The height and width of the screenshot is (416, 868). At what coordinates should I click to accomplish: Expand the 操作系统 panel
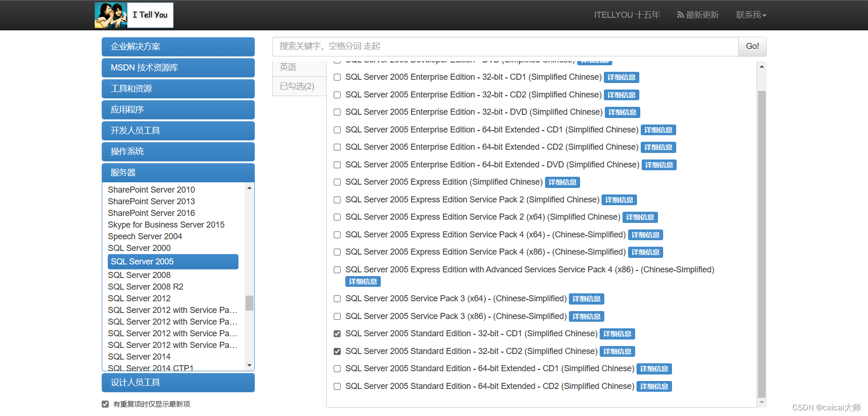click(x=178, y=152)
